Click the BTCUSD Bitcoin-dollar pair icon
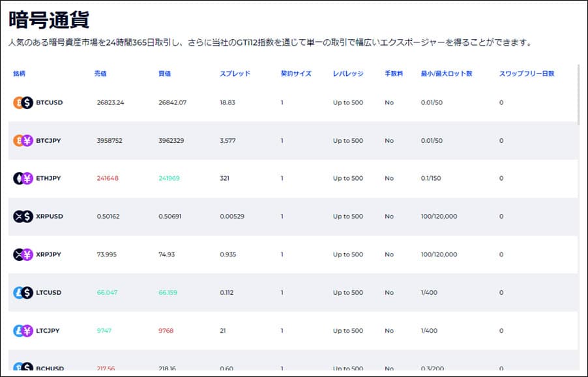Screen dimensions: 588x377 tap(23, 102)
